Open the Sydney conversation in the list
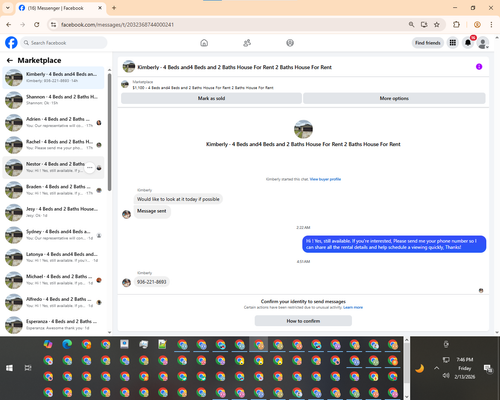The image size is (500, 400). click(53, 235)
